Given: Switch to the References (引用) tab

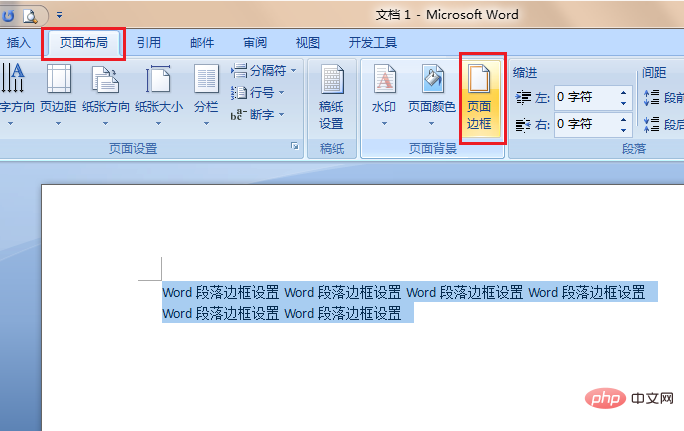Looking at the screenshot, I should coord(149,43).
